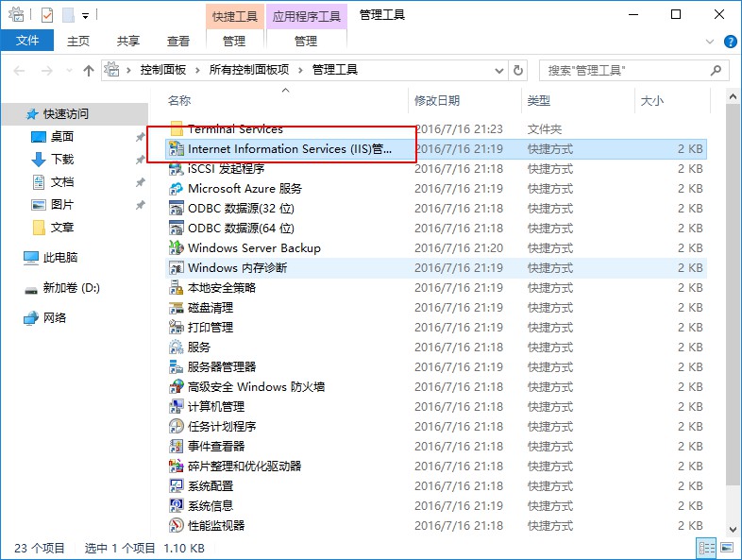742x560 pixels.
Task: Click the 打印管理 icon
Action: point(177,327)
